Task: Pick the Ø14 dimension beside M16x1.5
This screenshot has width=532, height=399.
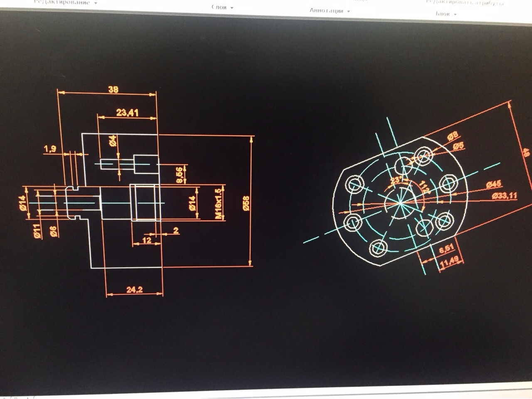Action: [192, 203]
